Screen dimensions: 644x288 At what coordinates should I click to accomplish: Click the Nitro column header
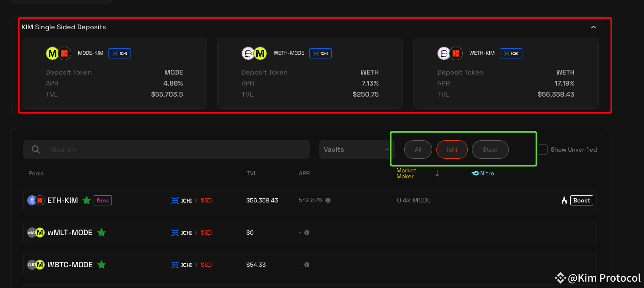coord(483,173)
